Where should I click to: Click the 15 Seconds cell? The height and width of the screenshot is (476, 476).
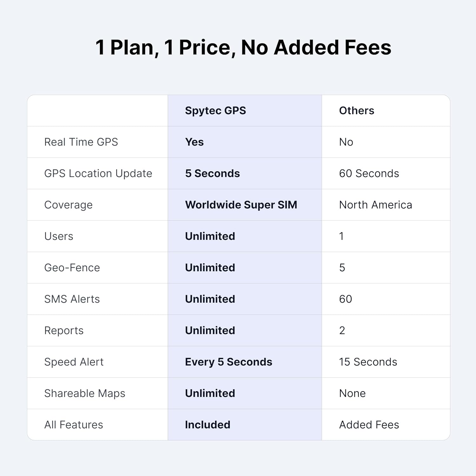[368, 362]
